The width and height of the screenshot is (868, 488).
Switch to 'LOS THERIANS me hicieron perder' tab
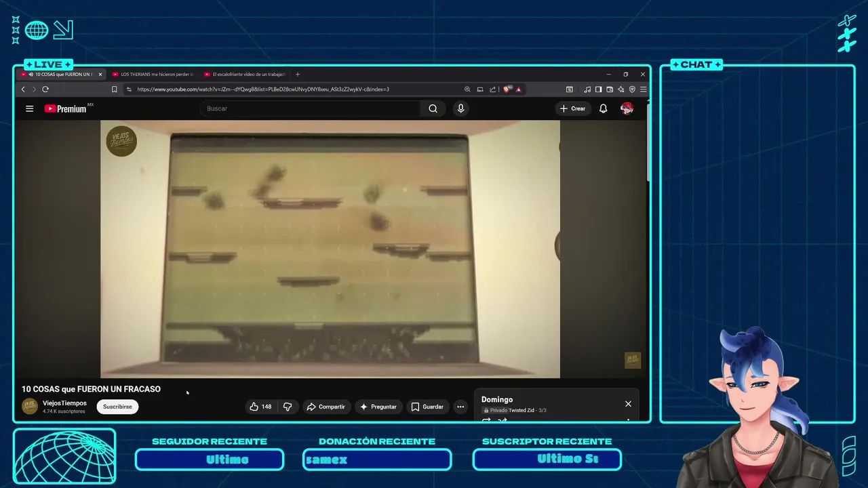coord(153,75)
